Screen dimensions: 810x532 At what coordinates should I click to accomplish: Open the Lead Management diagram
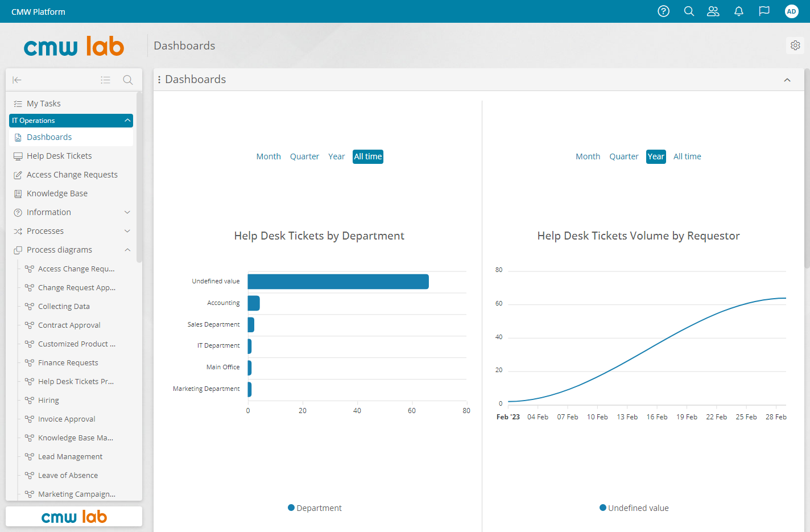71,456
